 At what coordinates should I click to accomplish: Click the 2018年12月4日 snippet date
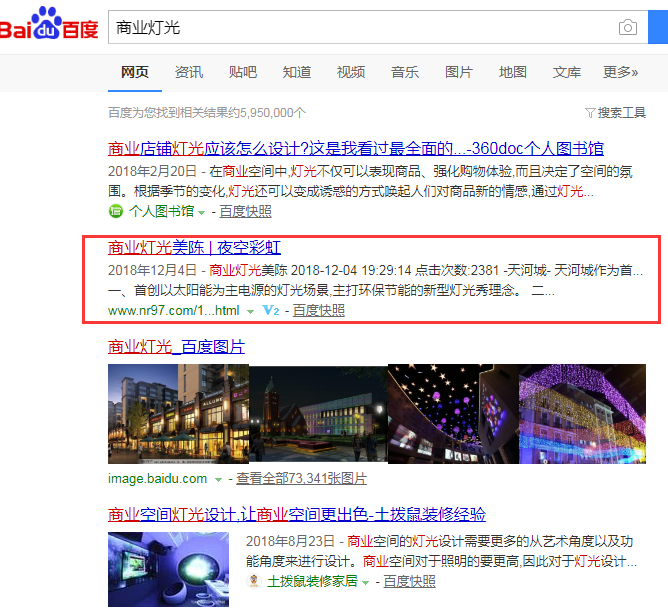152,271
